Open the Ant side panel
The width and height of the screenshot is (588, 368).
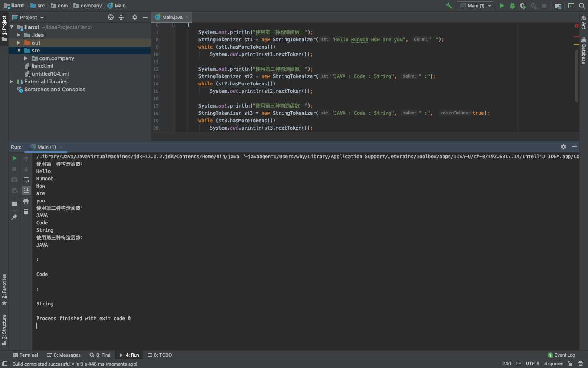[584, 22]
